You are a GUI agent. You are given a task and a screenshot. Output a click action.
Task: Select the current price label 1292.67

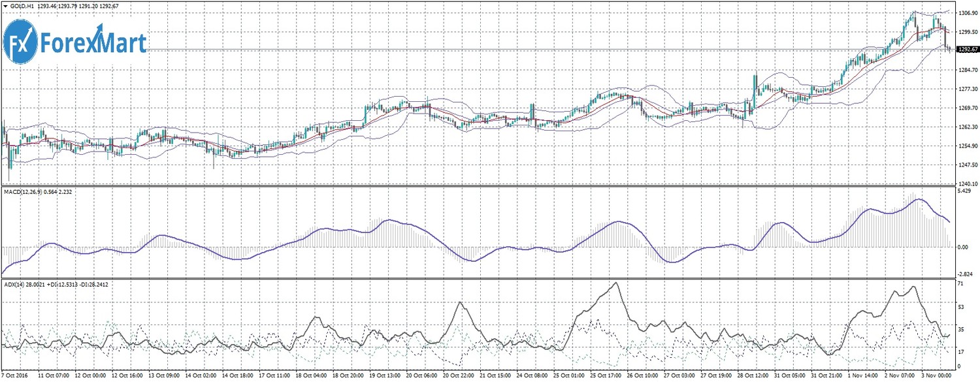(967, 50)
